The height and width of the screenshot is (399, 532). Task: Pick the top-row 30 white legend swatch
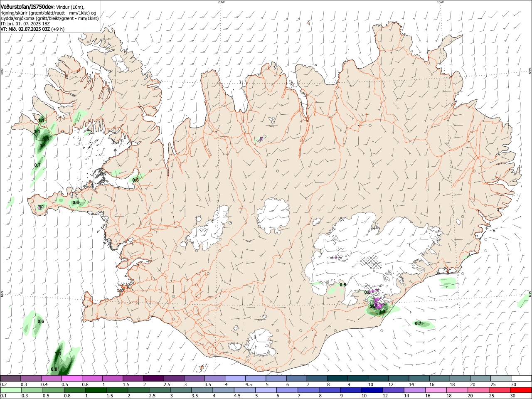coord(521,379)
